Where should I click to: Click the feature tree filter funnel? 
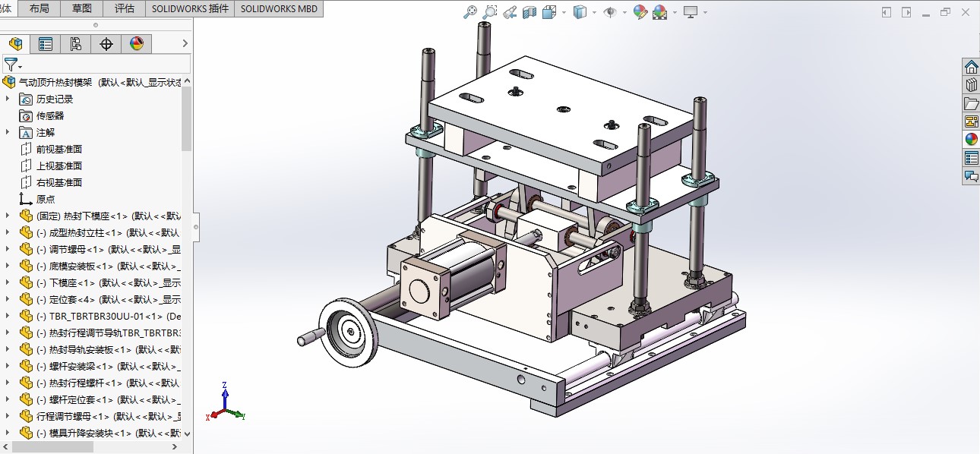(x=11, y=65)
